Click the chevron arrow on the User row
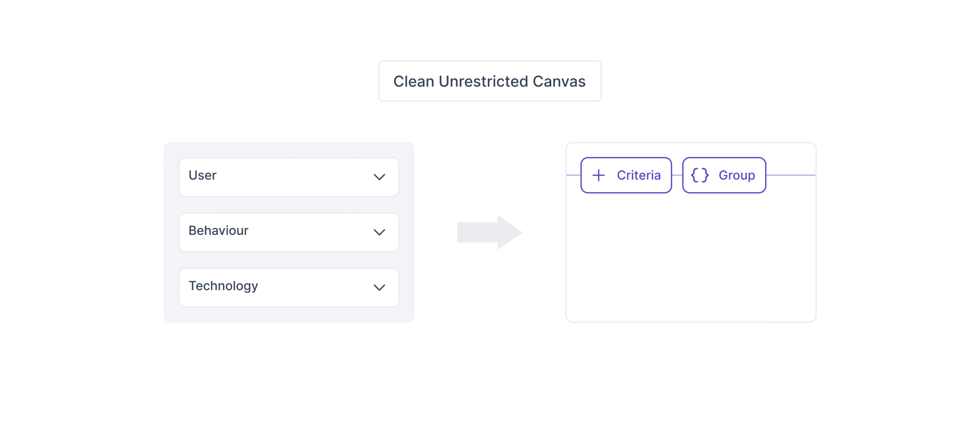The image size is (980, 422). point(379,177)
